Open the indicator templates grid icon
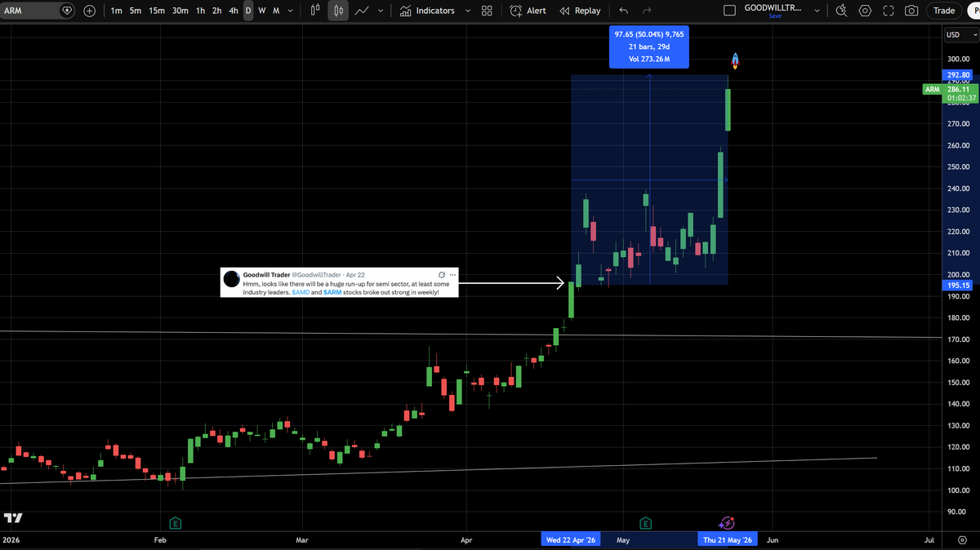Image resolution: width=980 pixels, height=550 pixels. (x=487, y=11)
